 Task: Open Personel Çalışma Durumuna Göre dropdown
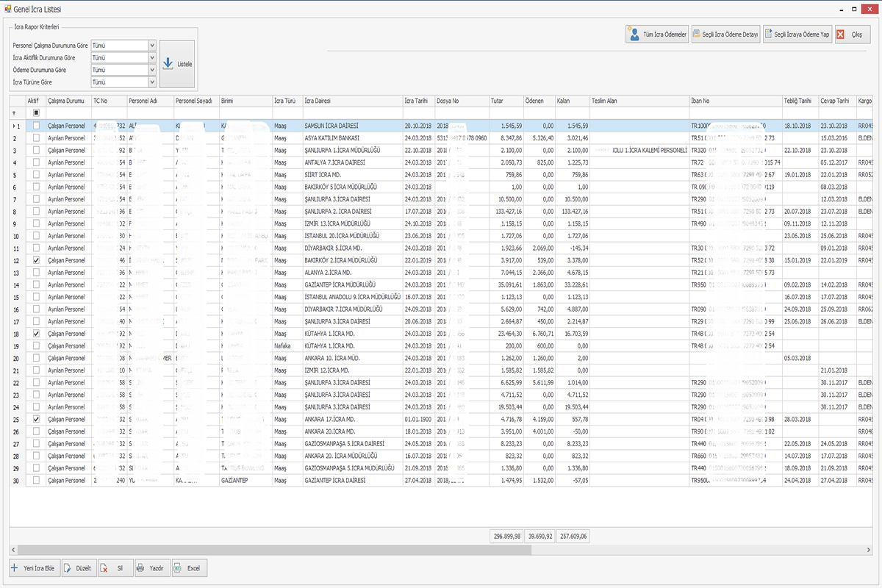[x=152, y=46]
